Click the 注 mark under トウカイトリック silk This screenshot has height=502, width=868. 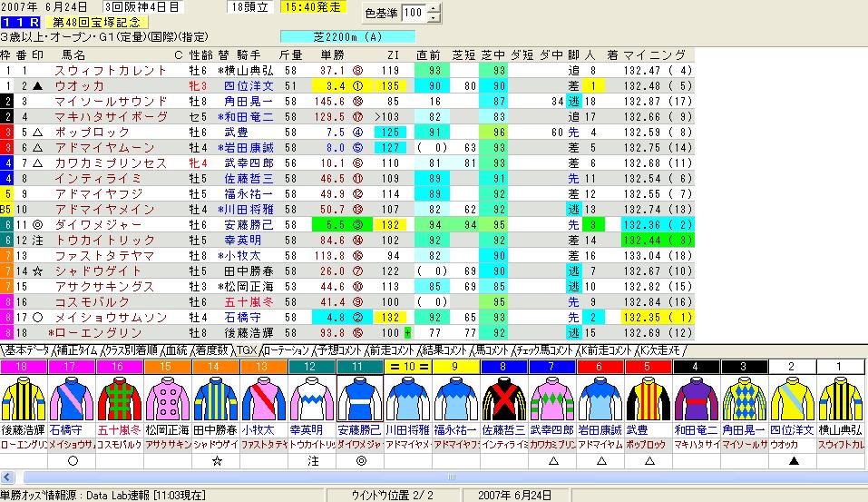click(313, 460)
